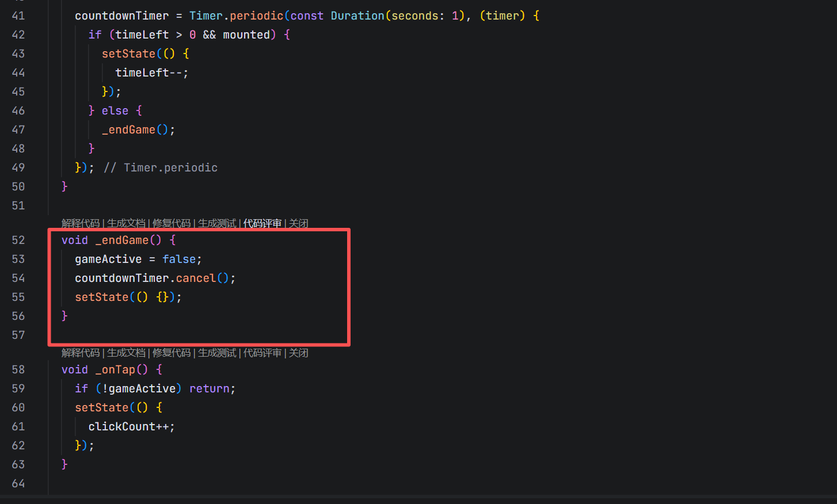This screenshot has height=504, width=837.
Task: Click 生成测试 link above _onTap function
Action: pos(217,353)
